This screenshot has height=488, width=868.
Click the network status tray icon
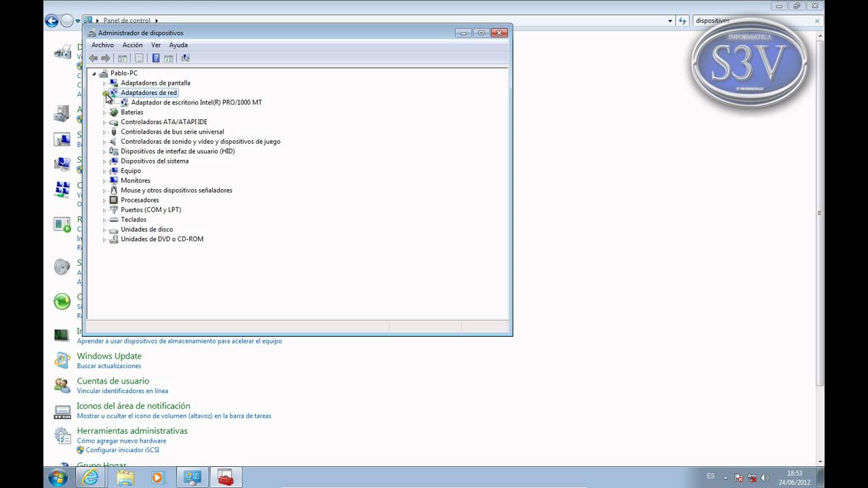tap(752, 478)
